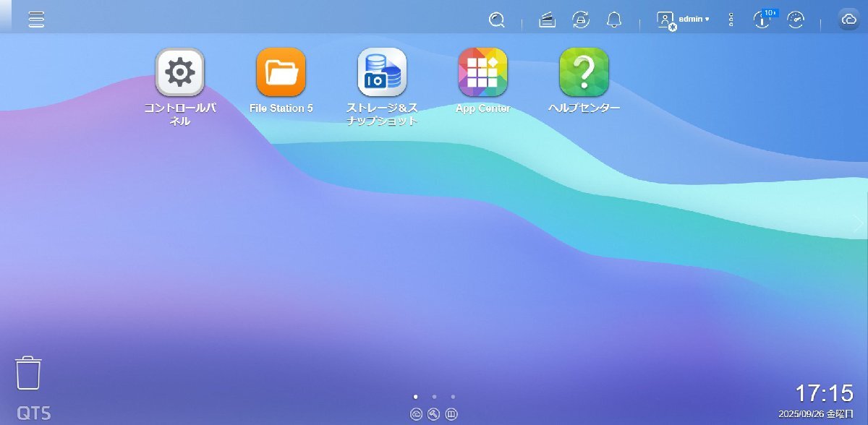Click the File Station 5 label

[281, 108]
